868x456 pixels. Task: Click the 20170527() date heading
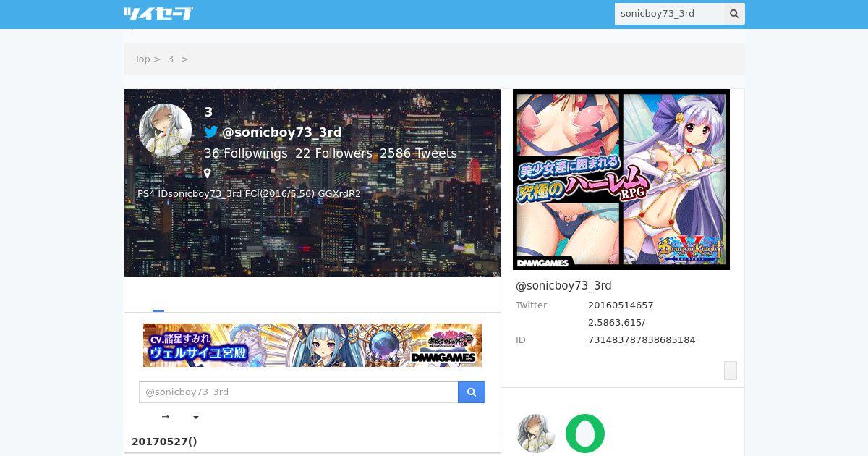pyautogui.click(x=164, y=442)
